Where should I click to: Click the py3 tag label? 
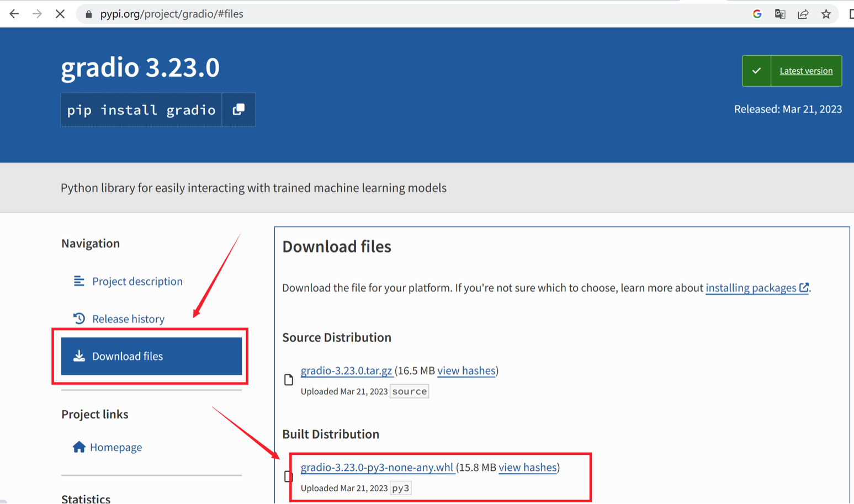400,488
